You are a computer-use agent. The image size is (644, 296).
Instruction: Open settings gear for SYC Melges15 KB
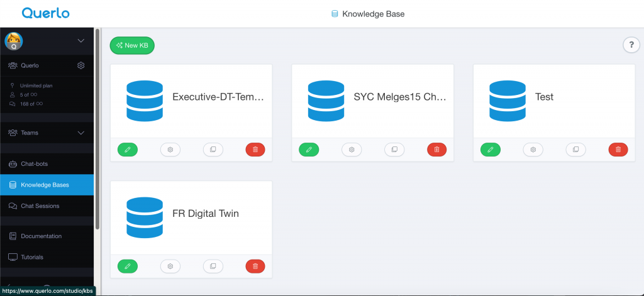(x=352, y=150)
